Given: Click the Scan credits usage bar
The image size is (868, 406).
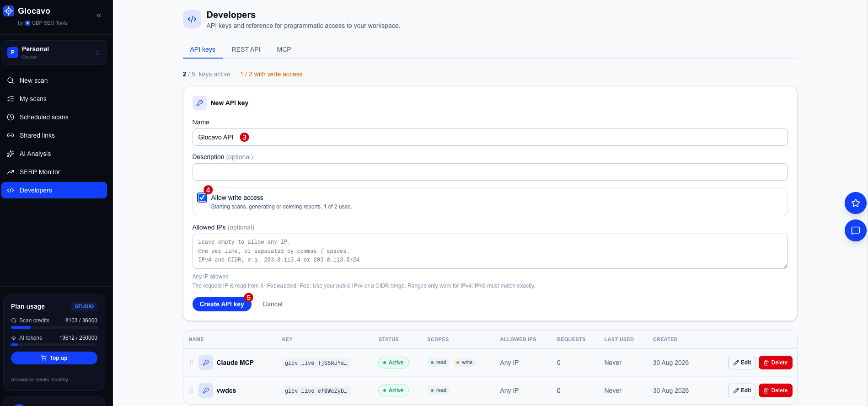Looking at the screenshot, I should [x=54, y=327].
